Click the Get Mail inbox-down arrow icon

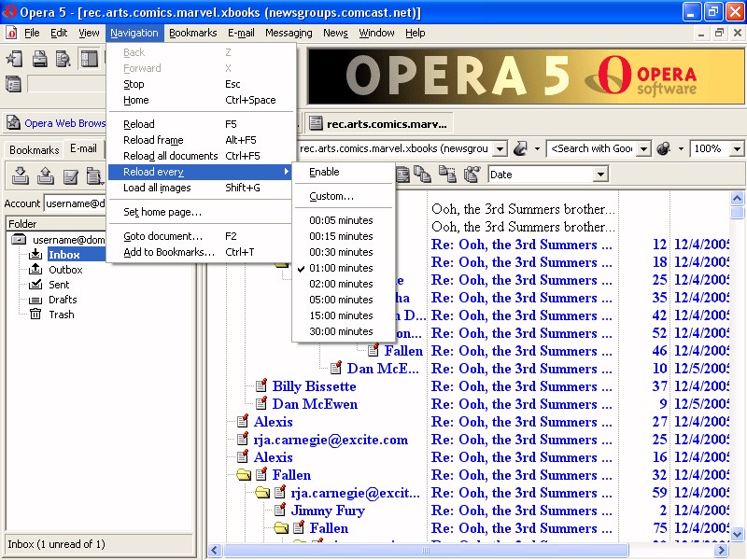coord(20,175)
